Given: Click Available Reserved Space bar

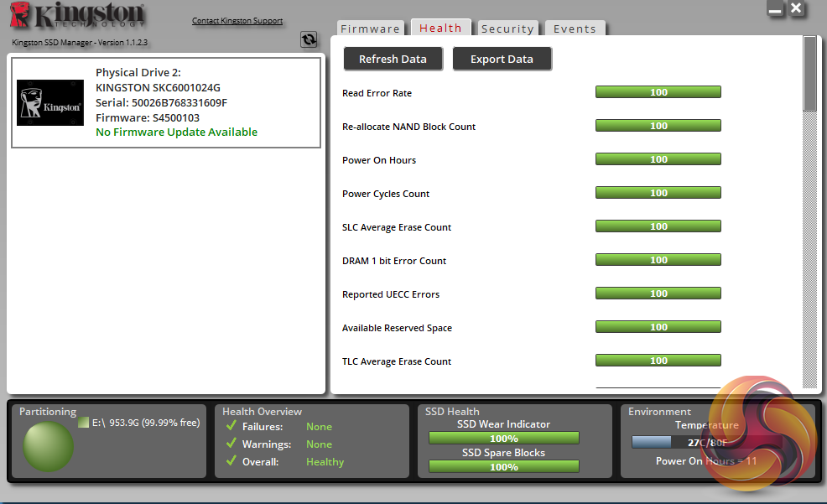Looking at the screenshot, I should (x=658, y=327).
